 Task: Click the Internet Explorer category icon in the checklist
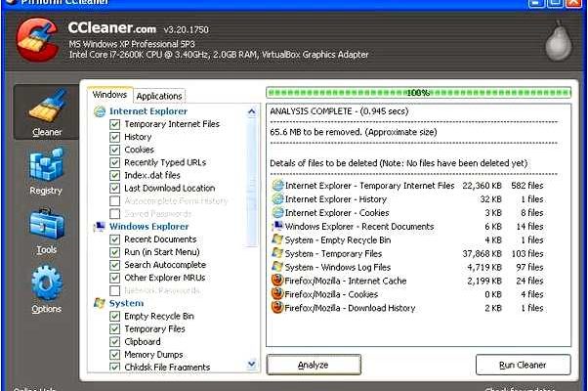click(100, 111)
